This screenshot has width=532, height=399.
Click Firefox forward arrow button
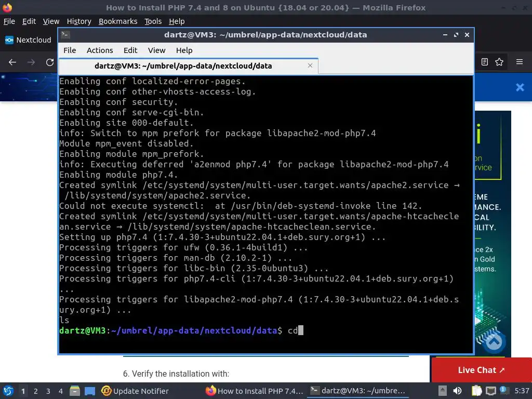31,62
